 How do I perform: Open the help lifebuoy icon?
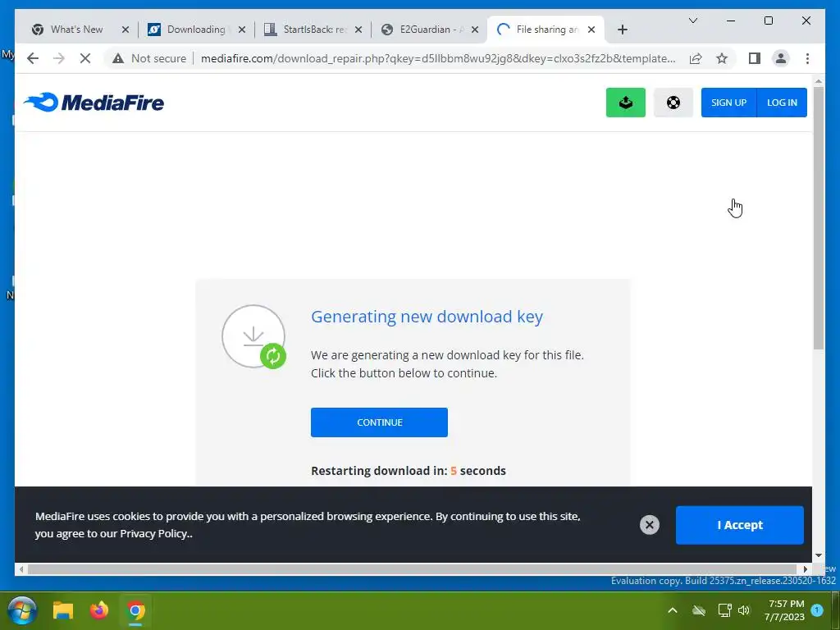673,103
